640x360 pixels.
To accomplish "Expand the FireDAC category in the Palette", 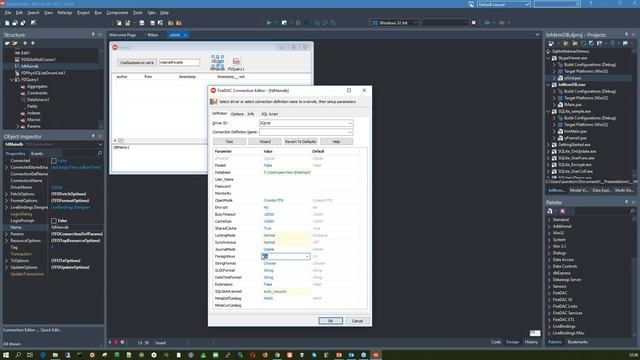I will click(x=549, y=293).
